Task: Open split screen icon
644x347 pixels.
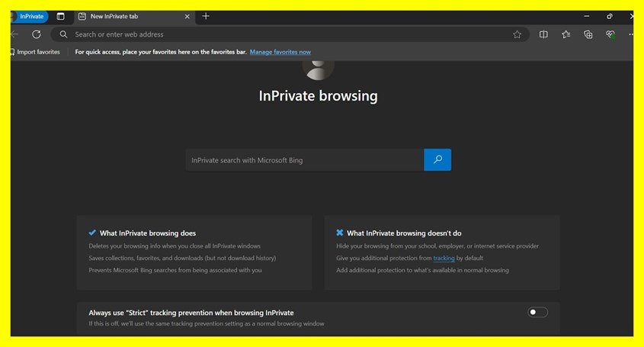Action: click(543, 34)
